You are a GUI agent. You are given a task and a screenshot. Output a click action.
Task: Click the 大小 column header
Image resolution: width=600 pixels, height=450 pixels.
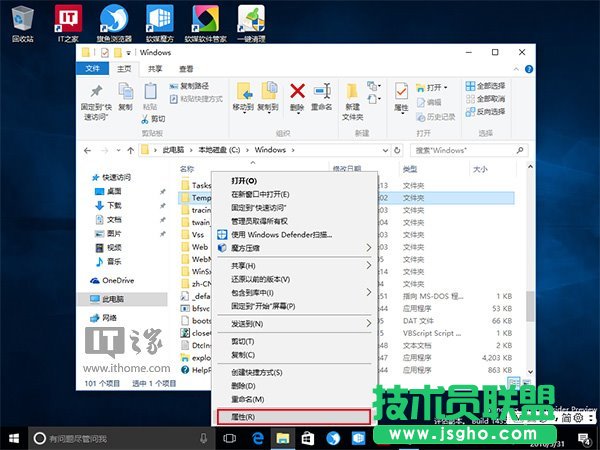(x=480, y=169)
